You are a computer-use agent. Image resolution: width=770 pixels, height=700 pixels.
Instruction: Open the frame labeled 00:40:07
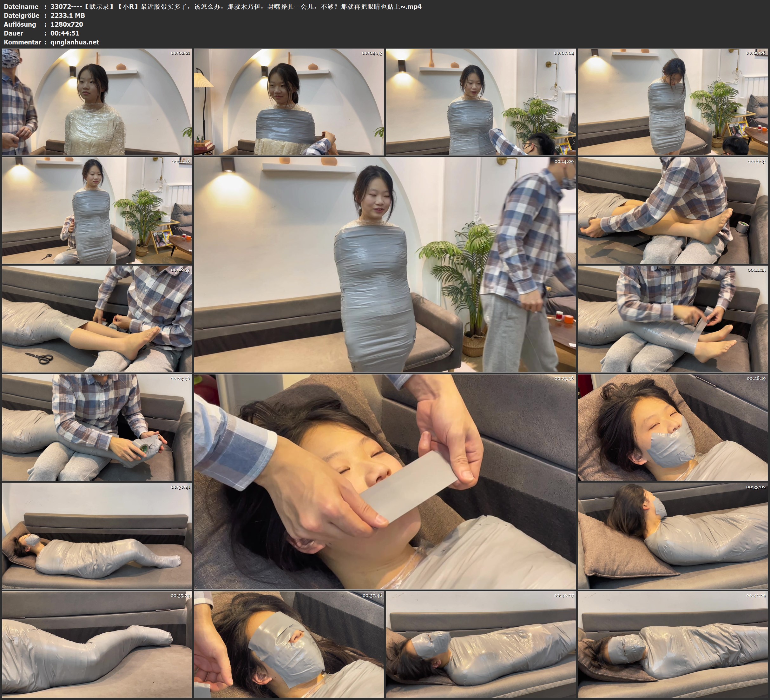click(x=480, y=644)
